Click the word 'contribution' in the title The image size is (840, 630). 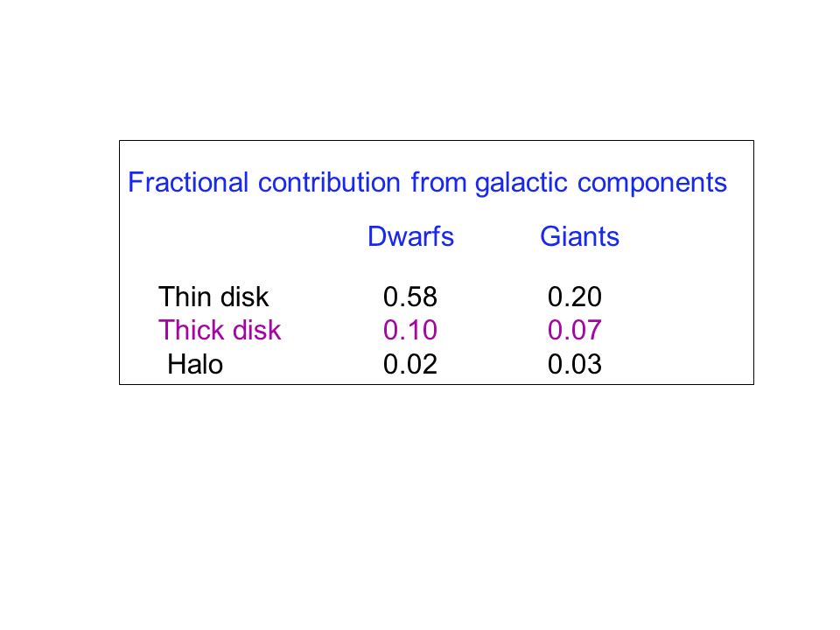(x=329, y=183)
